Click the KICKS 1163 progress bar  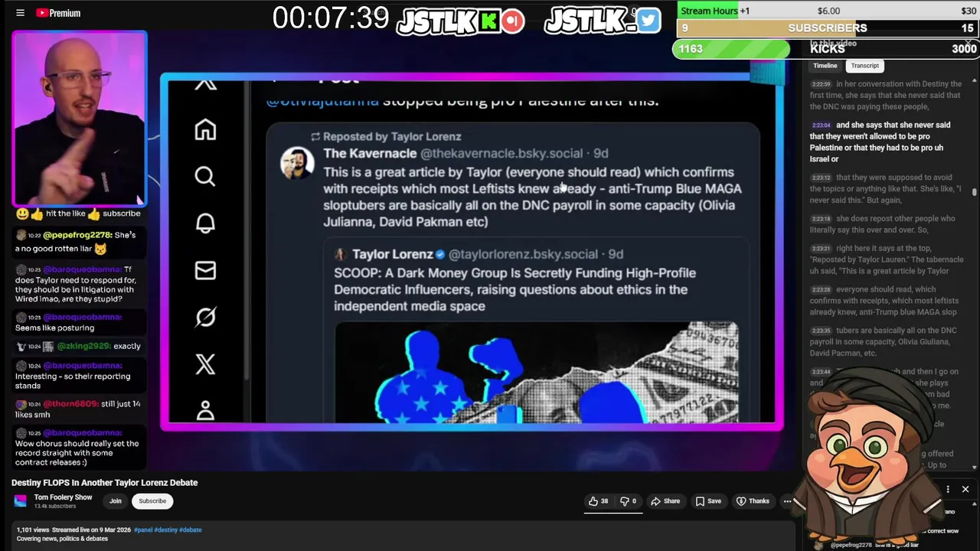point(827,49)
